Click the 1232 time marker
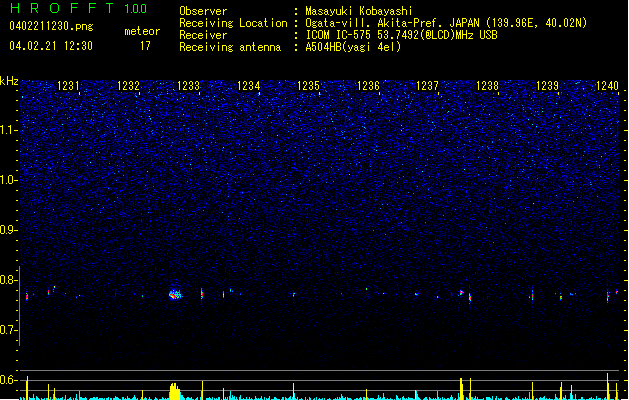 [128, 85]
